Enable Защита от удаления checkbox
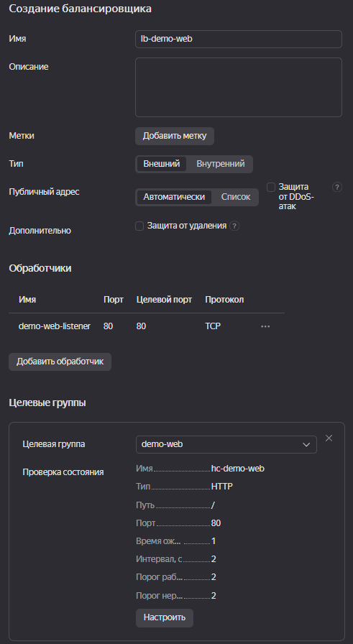The width and height of the screenshot is (353, 644). [139, 226]
